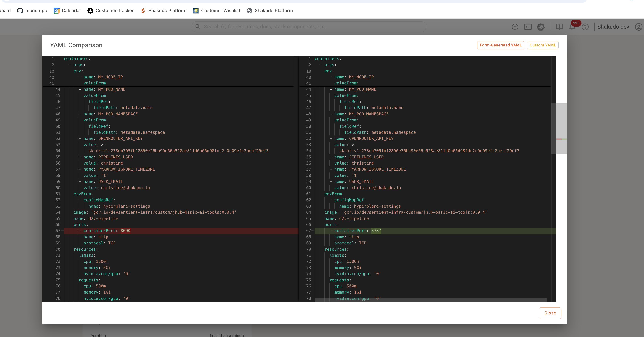Screen dimensions: 644x337
Task: Click right pane name: PIPELINES_USER line
Action: tap(357, 157)
